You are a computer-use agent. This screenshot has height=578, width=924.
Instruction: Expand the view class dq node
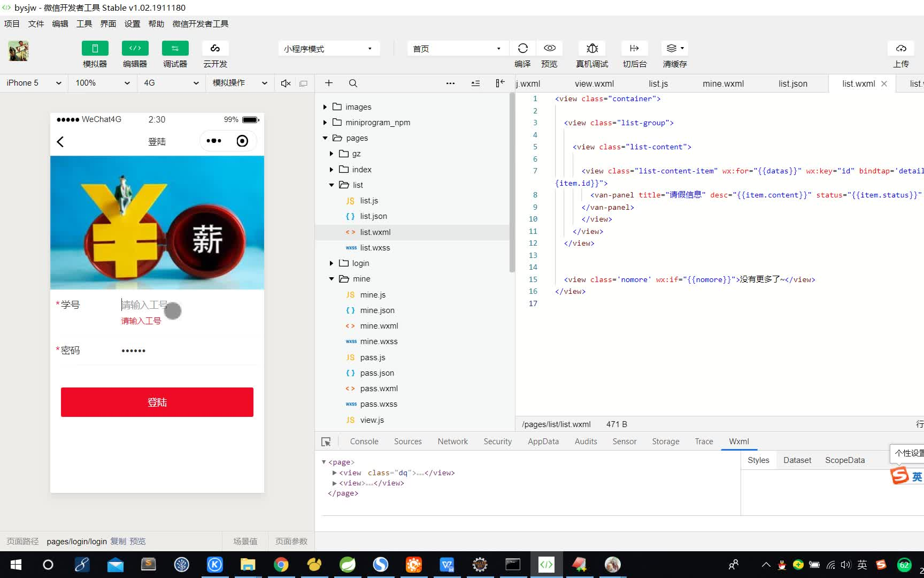[x=335, y=473]
